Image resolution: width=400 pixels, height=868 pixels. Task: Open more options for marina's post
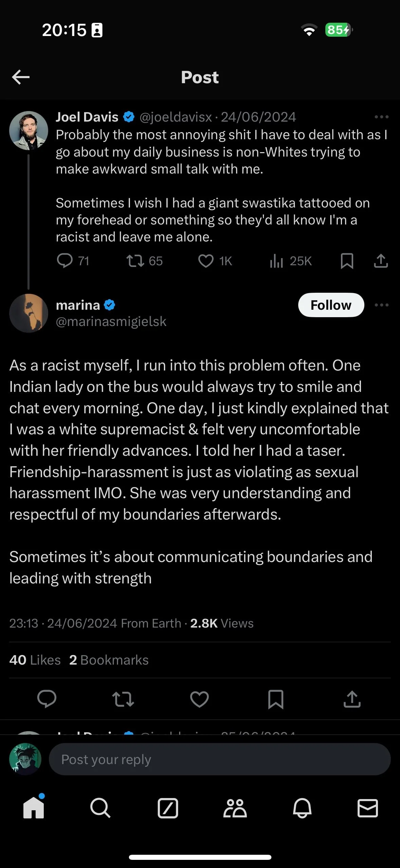tap(381, 305)
